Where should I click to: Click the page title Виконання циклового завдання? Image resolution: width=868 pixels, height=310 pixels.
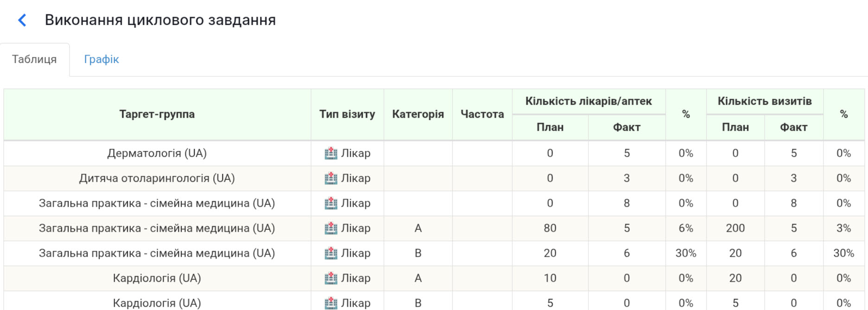point(160,20)
